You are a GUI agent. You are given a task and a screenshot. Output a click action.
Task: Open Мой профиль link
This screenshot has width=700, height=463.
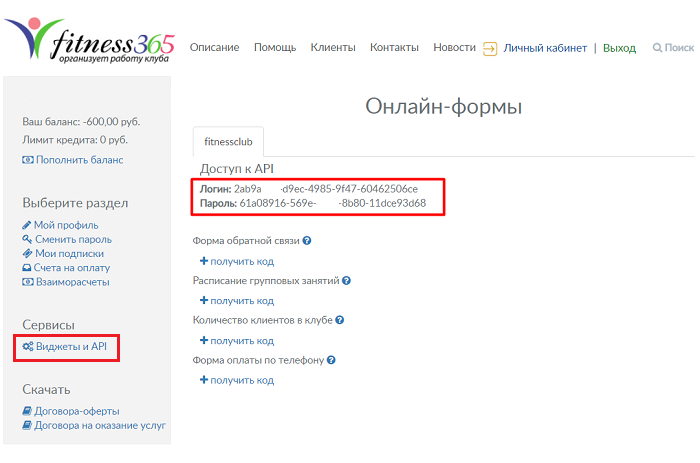tap(66, 225)
